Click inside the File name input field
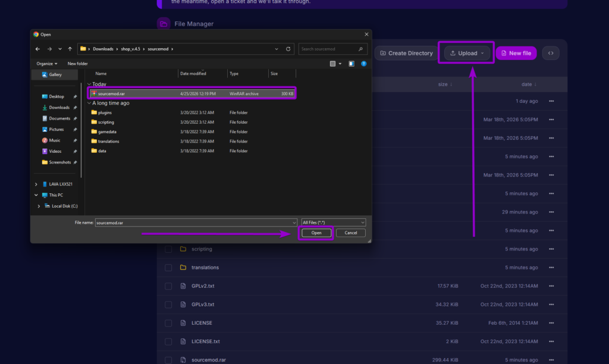This screenshot has width=609, height=364. [178, 222]
